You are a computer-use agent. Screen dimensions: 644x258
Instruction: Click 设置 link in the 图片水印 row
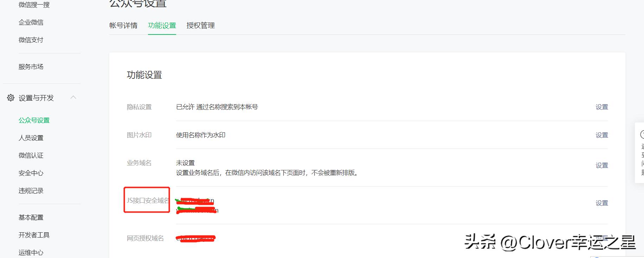[602, 135]
